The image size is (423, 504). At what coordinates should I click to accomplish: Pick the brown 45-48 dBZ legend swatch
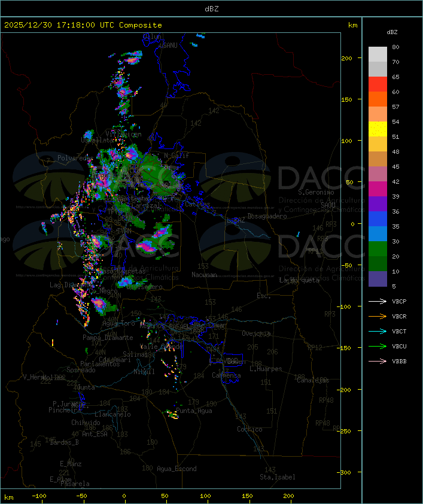click(378, 159)
